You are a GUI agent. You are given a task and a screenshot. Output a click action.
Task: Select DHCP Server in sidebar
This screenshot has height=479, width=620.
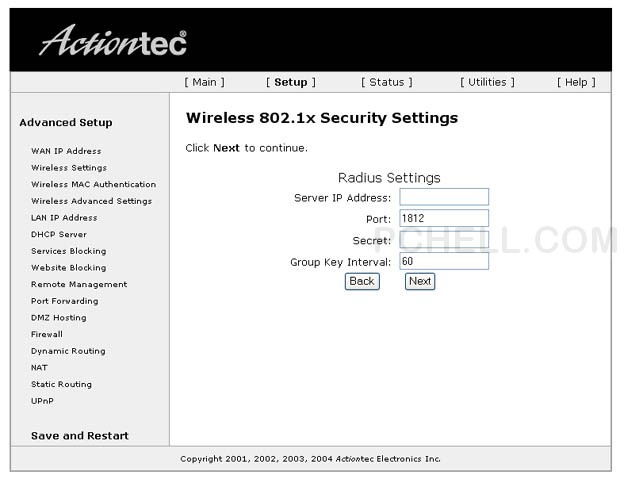[59, 234]
